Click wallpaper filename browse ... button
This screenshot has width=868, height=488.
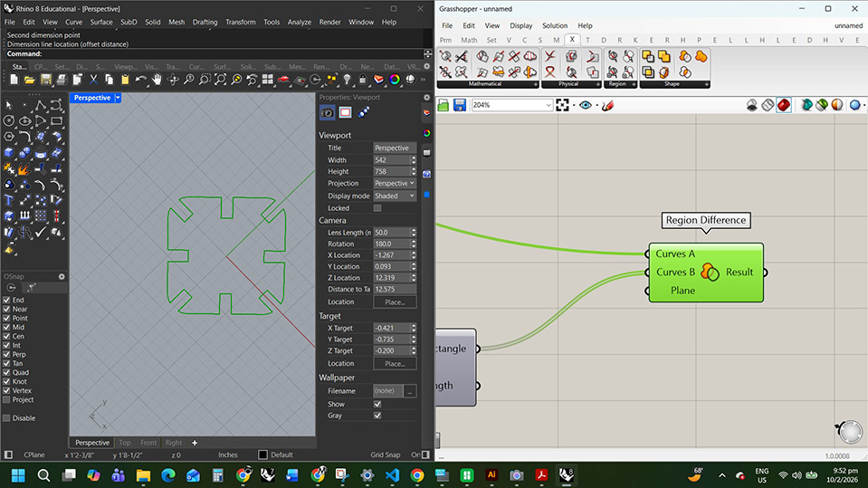tap(410, 391)
